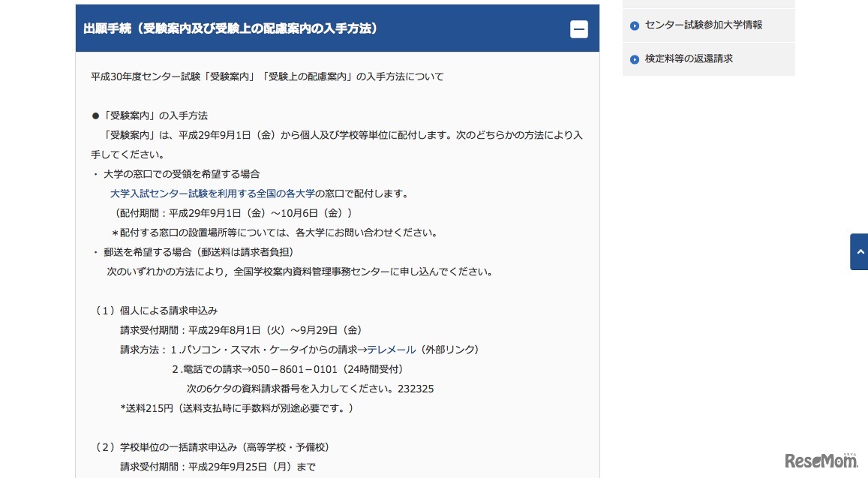868x478 pixels.
Task: Open the テレメール external link
Action: [393, 349]
